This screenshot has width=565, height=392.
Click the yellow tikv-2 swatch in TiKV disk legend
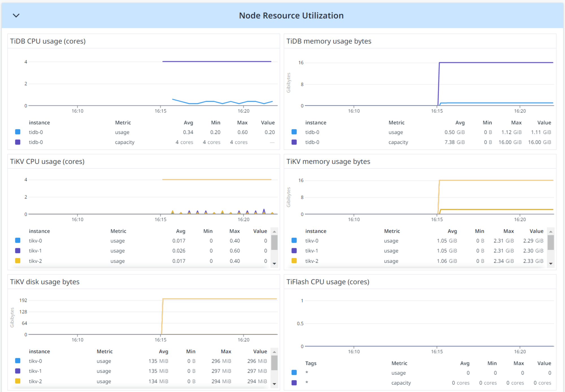(x=18, y=381)
